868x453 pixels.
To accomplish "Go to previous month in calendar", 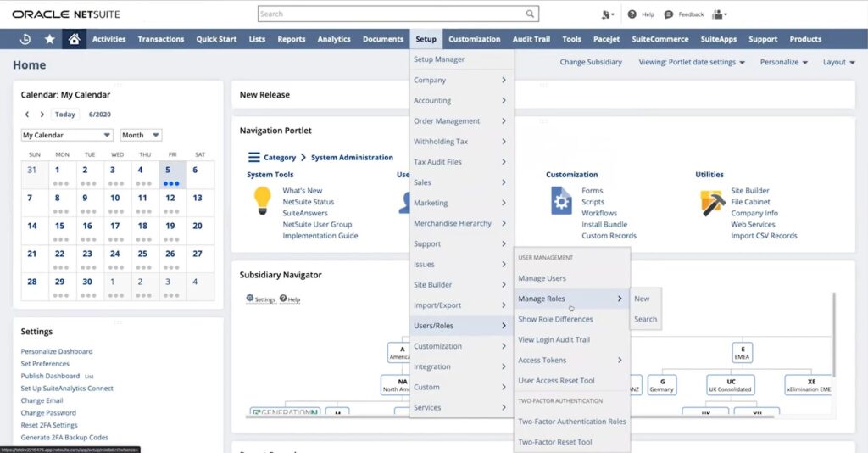I will (26, 114).
